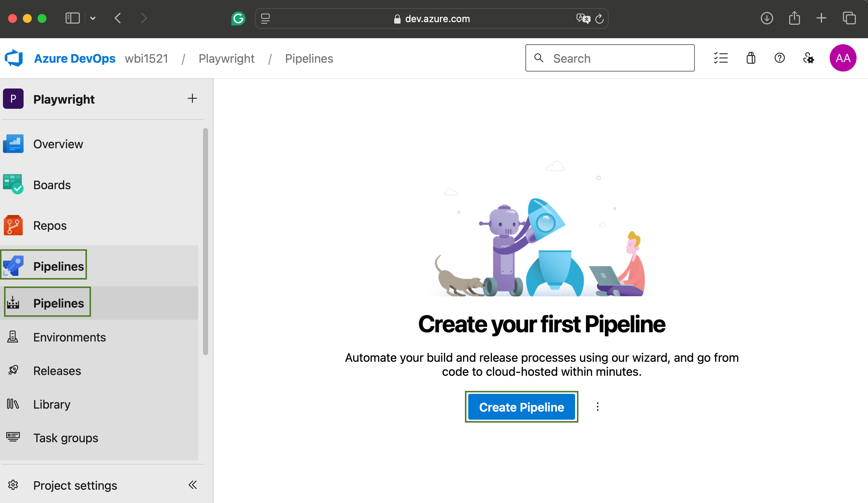Image resolution: width=868 pixels, height=503 pixels.
Task: Click the sidebar vertical scrollbar
Action: (206, 242)
